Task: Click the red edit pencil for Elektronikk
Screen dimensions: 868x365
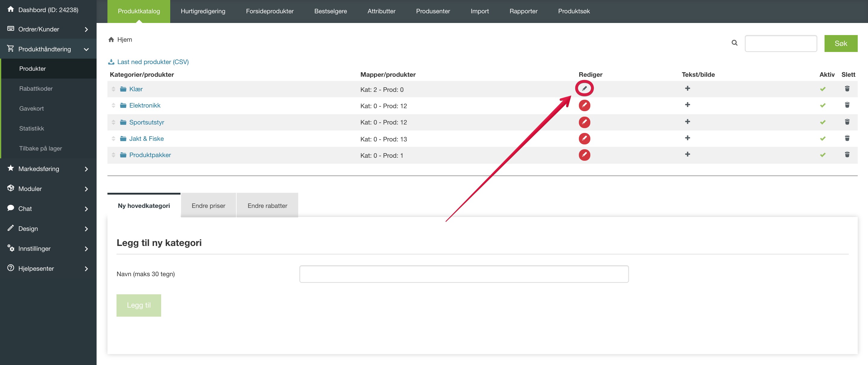Action: [x=584, y=105]
